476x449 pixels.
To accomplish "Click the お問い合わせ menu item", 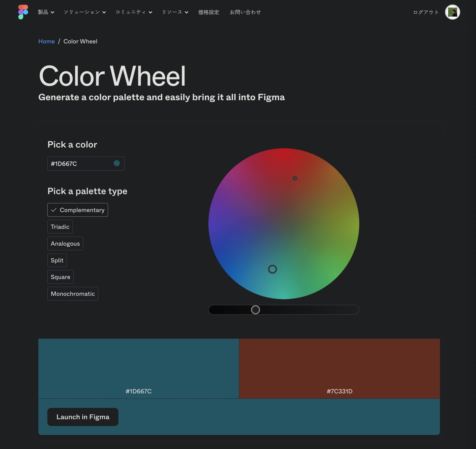I will tap(245, 12).
